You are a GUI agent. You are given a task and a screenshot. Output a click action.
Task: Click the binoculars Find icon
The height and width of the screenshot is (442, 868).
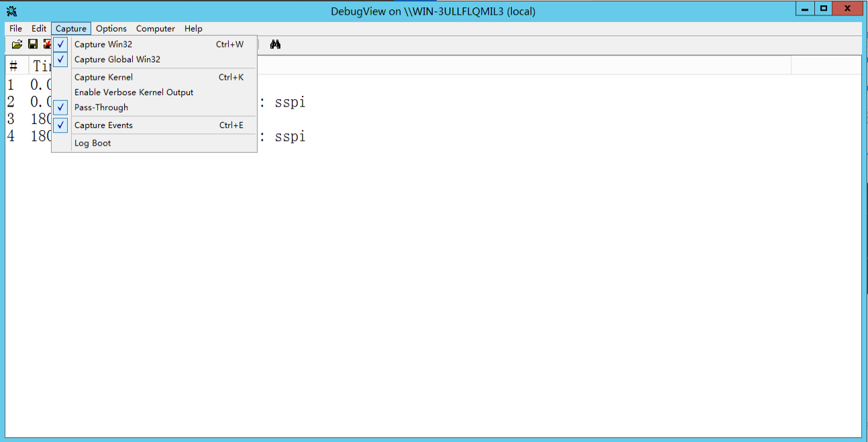click(275, 44)
